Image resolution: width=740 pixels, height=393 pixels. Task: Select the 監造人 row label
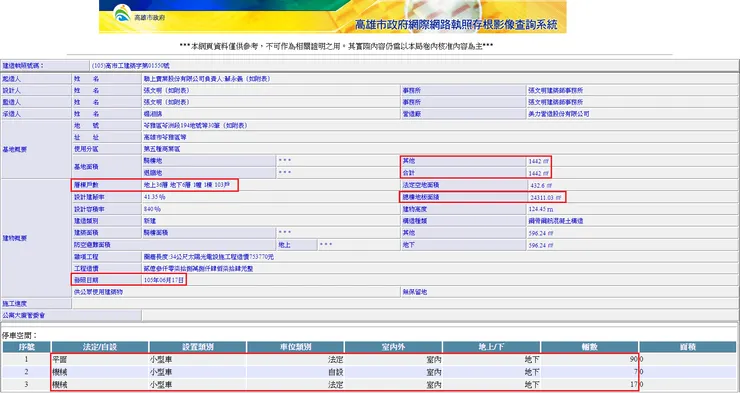[11, 102]
